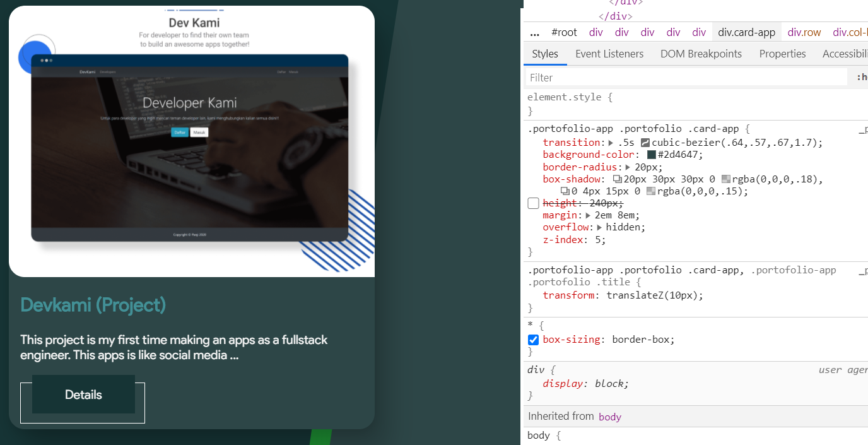The height and width of the screenshot is (445, 868).
Task: Expand the margin shorthand triangle
Action: tap(589, 215)
